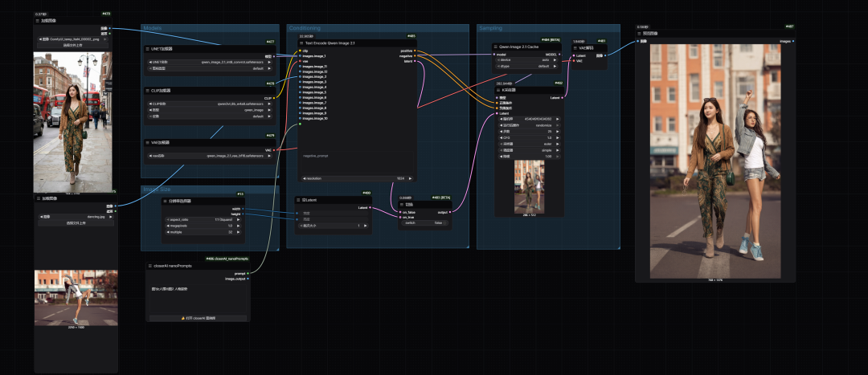Click the empty Latent node header icon
The image size is (868, 375).
pos(298,200)
